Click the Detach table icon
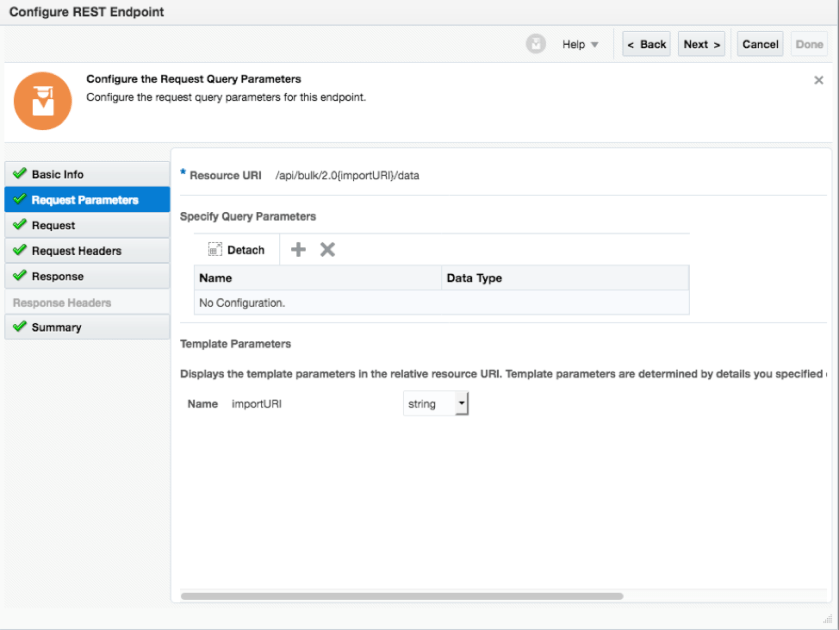This screenshot has width=839, height=630. point(214,250)
